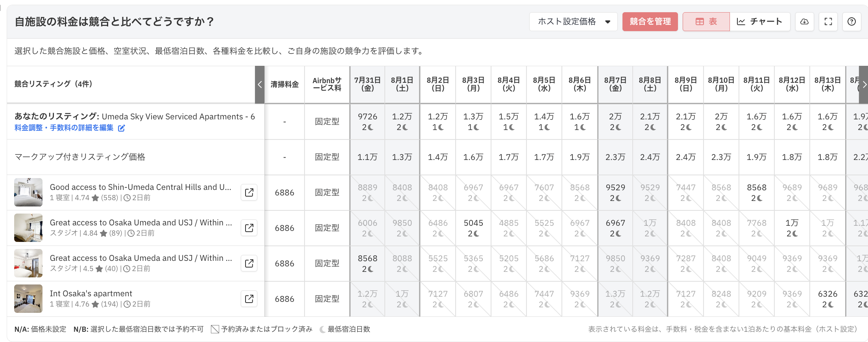Viewport: 868px width, 342px height.
Task: Show later dates with right chevron
Action: tap(864, 85)
